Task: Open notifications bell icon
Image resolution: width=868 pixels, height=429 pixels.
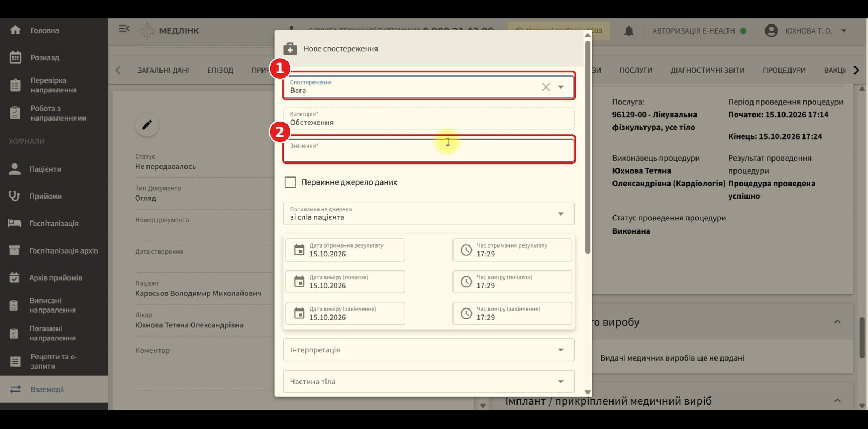Action: click(629, 31)
